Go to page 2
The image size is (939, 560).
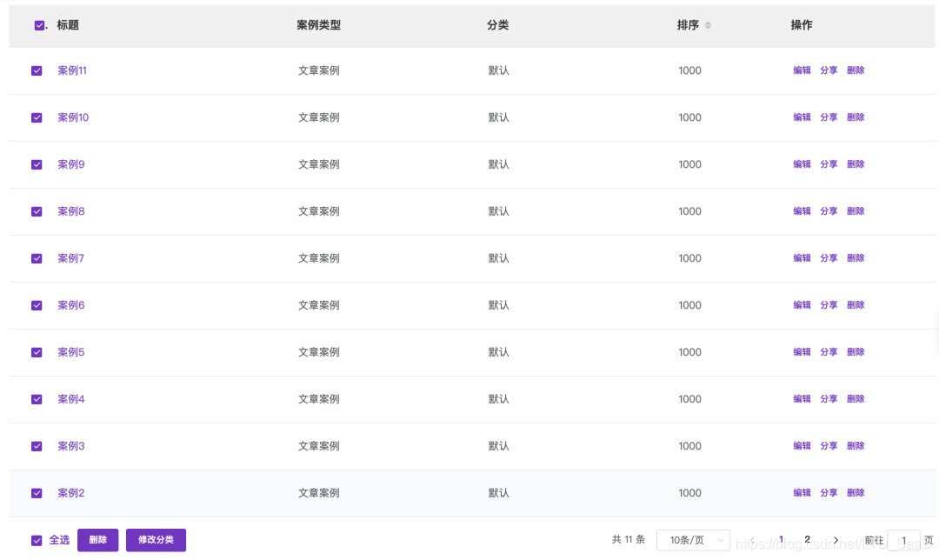click(x=807, y=540)
